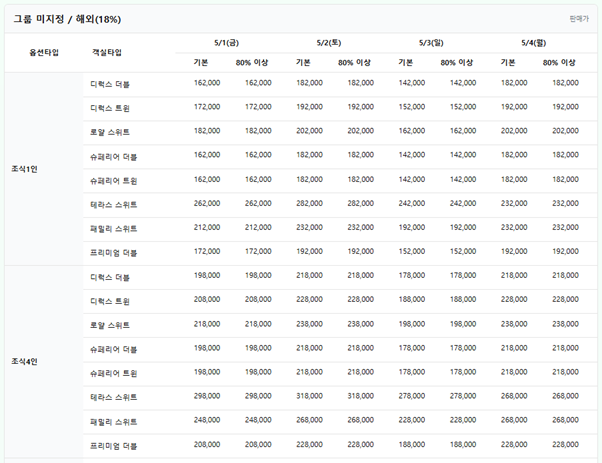Image resolution: width=602 pixels, height=463 pixels.
Task: Select 프리미엄 더블 room in 조식4인 group
Action: [113, 445]
